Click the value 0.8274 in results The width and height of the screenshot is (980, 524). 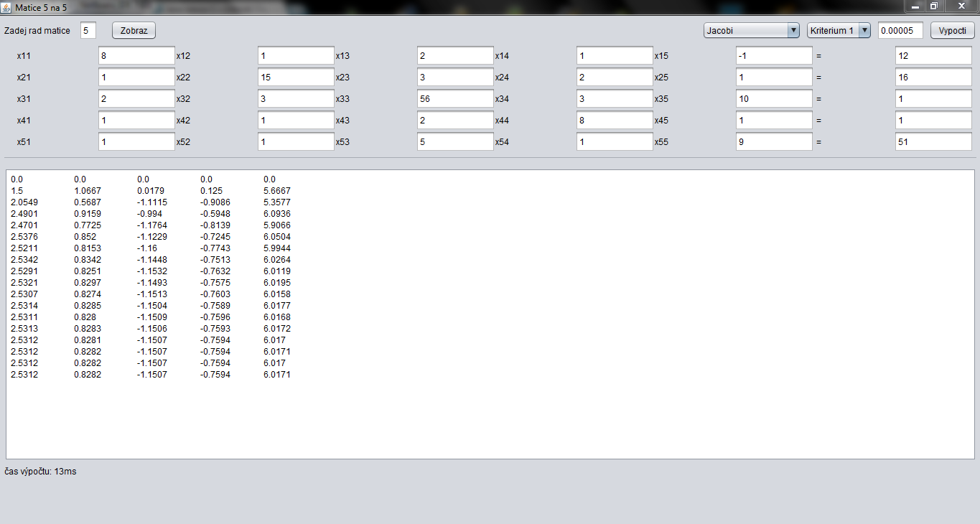tap(88, 294)
